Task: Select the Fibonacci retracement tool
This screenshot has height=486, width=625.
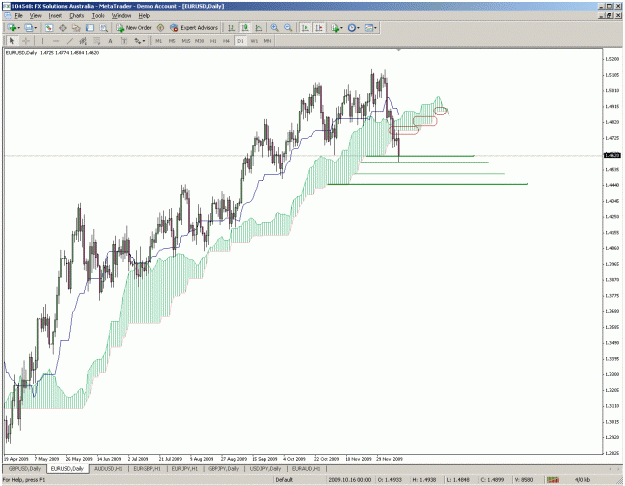Action: (x=96, y=41)
